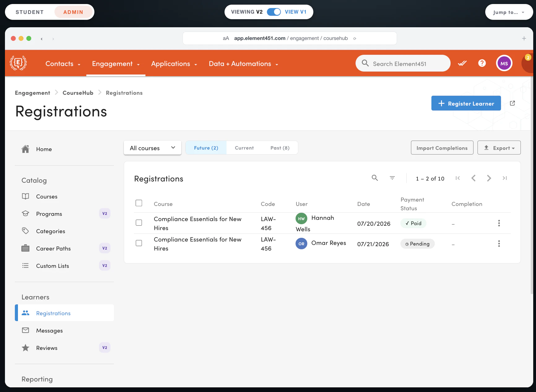Expand the Data + Automations menu
The width and height of the screenshot is (536, 392).
243,64
